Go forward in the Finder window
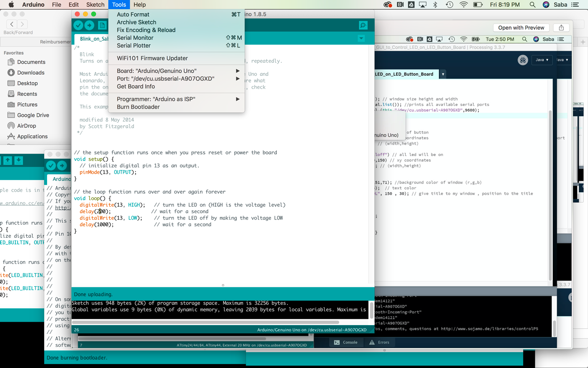The height and width of the screenshot is (368, 588). pyautogui.click(x=23, y=24)
